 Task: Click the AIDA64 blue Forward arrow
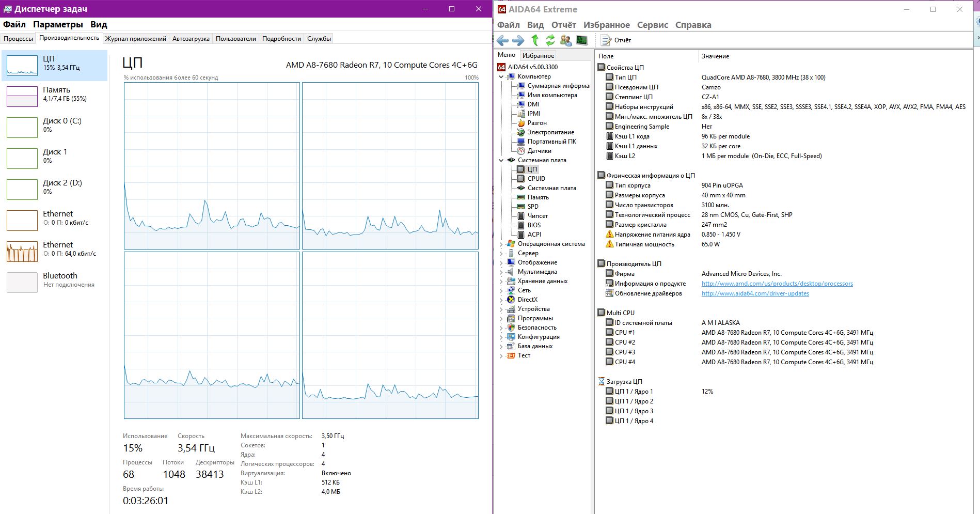(518, 40)
